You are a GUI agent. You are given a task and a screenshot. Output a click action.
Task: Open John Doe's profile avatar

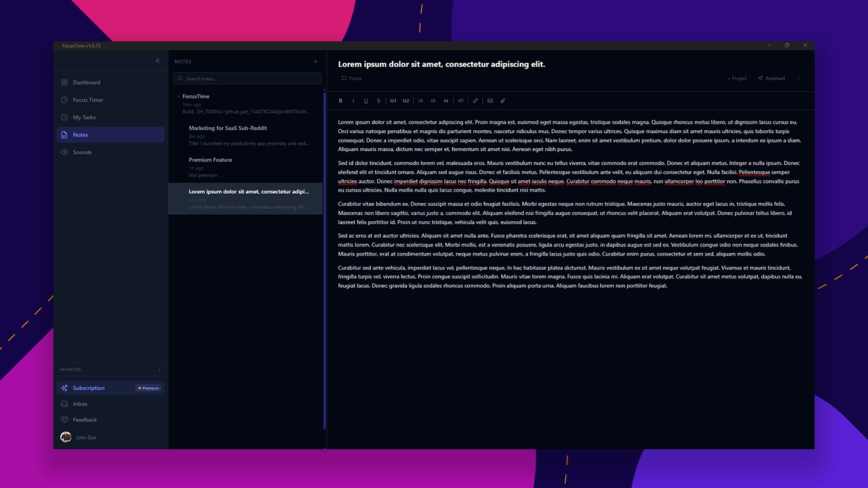tap(65, 437)
